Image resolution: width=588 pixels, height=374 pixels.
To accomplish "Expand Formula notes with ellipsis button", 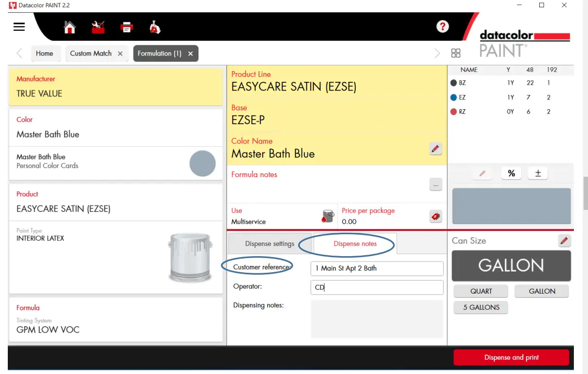I will [x=436, y=185].
